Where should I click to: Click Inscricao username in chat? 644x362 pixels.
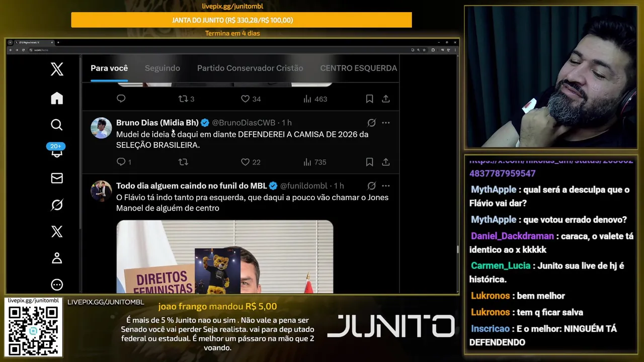tap(491, 328)
